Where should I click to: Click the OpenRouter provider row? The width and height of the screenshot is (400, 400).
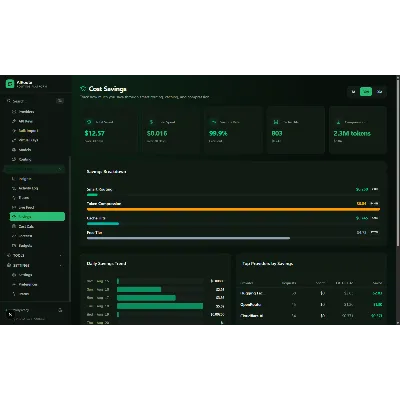tap(311, 304)
